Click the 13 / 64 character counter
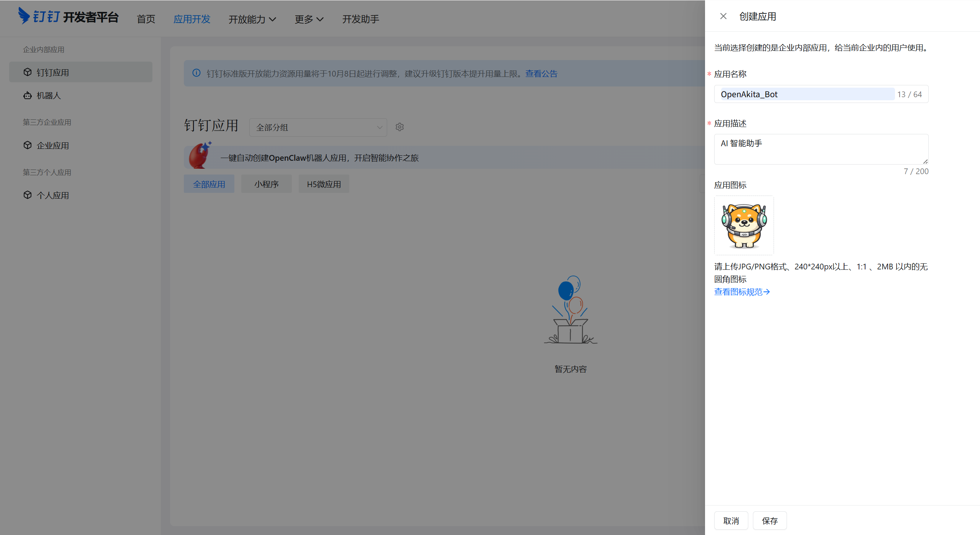 coord(910,94)
